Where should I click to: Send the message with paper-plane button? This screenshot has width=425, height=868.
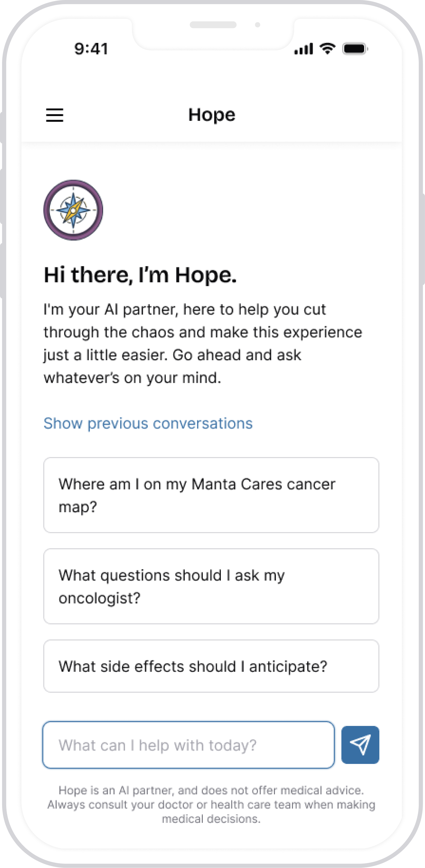point(360,745)
